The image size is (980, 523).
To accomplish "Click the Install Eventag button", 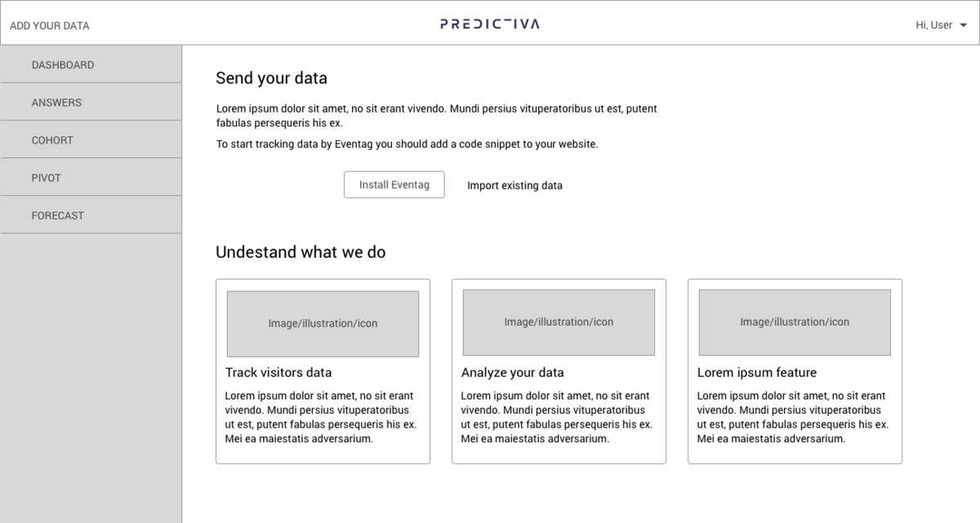I will (394, 184).
